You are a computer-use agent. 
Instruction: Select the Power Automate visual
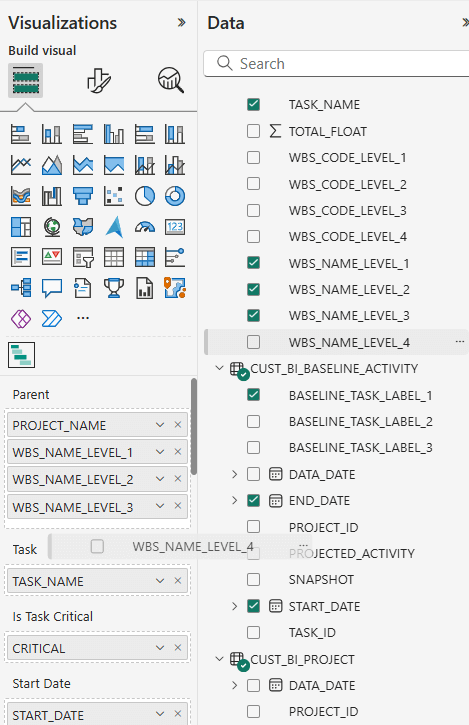click(x=51, y=319)
